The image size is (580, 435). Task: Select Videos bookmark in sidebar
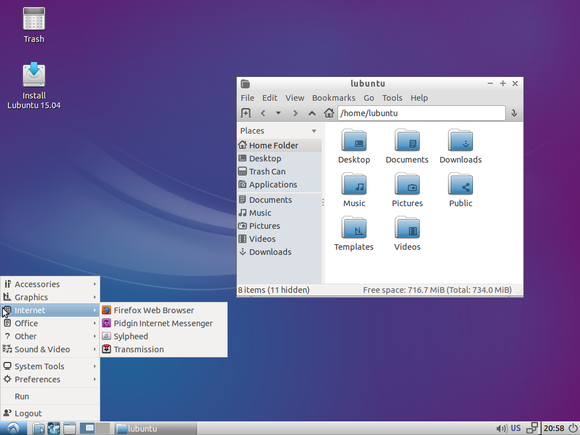tap(279, 239)
